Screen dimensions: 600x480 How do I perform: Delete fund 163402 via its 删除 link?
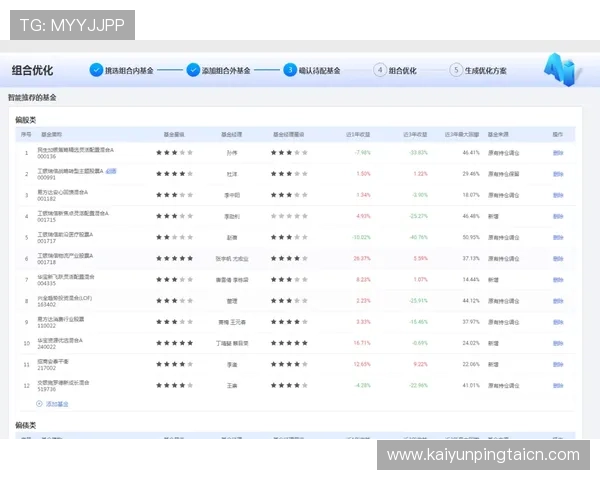coord(558,301)
